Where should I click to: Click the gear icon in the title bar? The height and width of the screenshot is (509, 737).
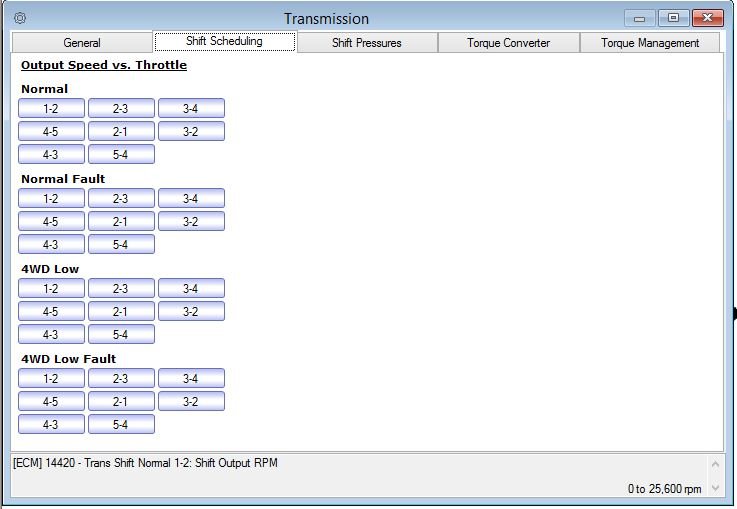pos(20,18)
